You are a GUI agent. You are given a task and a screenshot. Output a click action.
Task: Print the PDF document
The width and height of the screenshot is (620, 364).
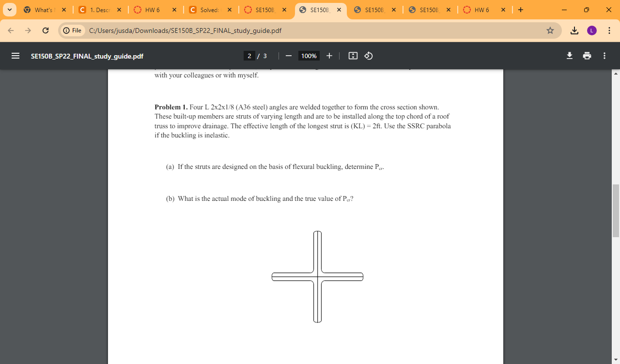click(587, 56)
